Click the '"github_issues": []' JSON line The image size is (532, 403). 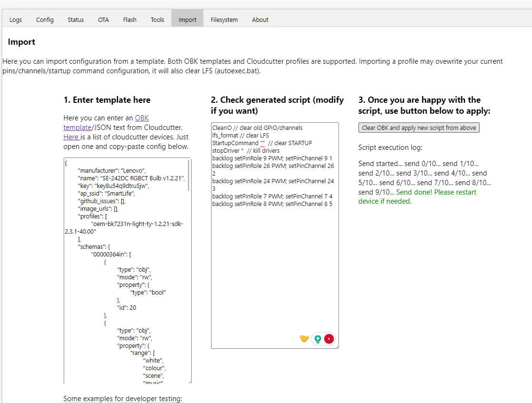click(x=102, y=201)
